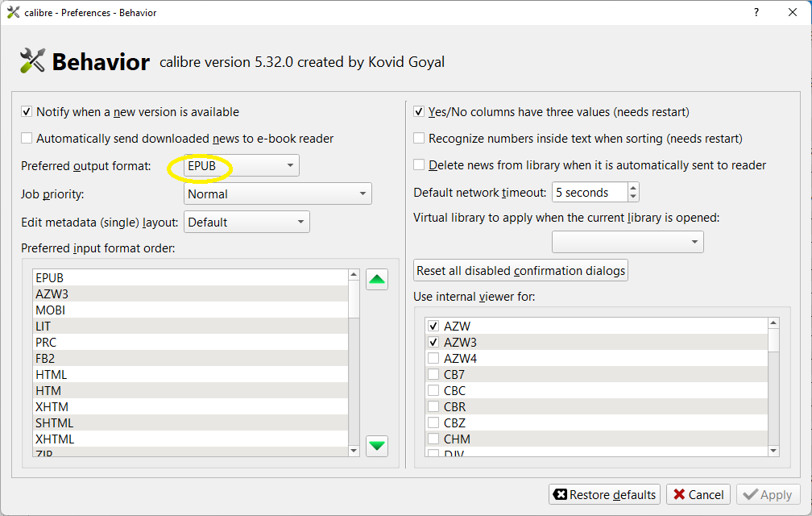Select FB2 in the input format order
The width and height of the screenshot is (812, 516).
pos(46,359)
